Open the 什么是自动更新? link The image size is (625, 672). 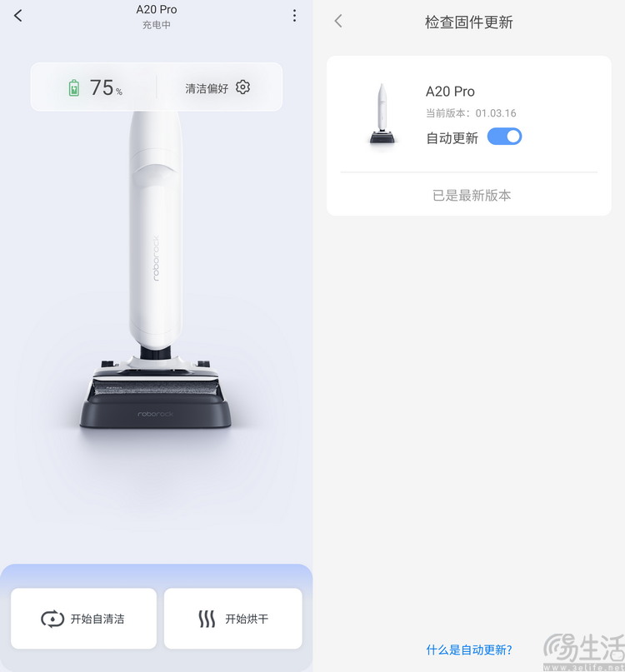(469, 650)
